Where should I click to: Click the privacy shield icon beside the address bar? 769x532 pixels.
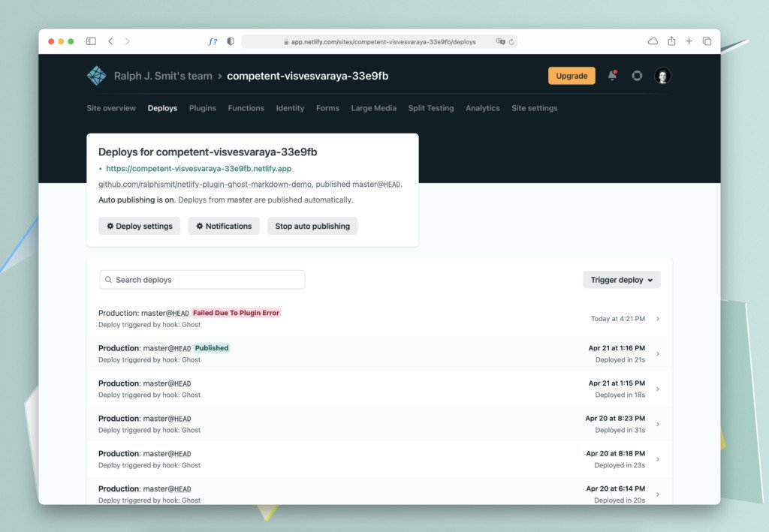(x=230, y=41)
